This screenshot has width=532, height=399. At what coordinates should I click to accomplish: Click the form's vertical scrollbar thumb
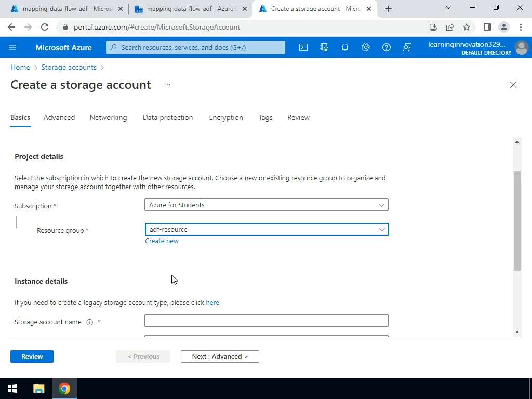pos(517,221)
